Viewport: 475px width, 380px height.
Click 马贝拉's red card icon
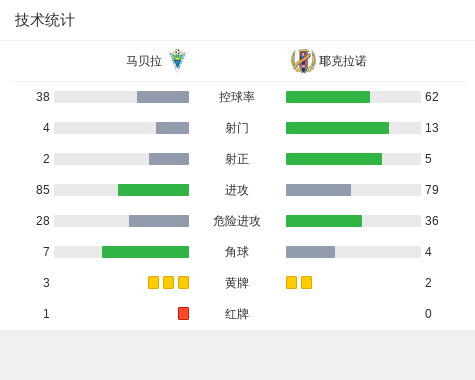(183, 314)
